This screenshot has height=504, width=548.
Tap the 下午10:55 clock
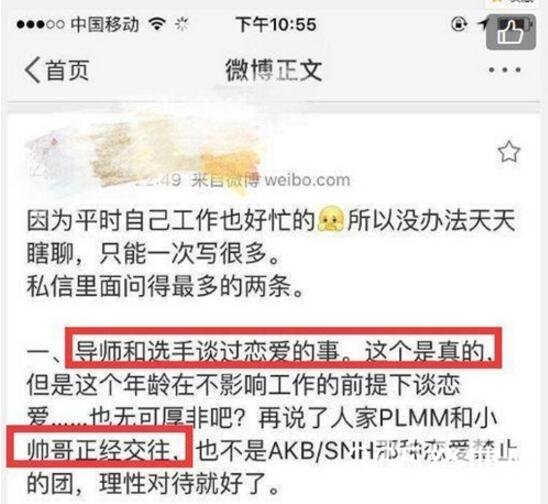pos(276,25)
